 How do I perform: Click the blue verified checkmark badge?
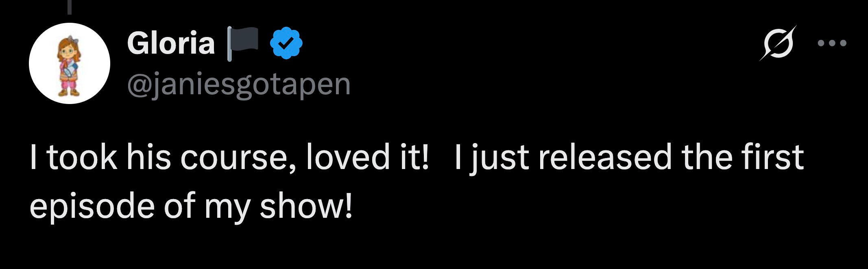286,43
